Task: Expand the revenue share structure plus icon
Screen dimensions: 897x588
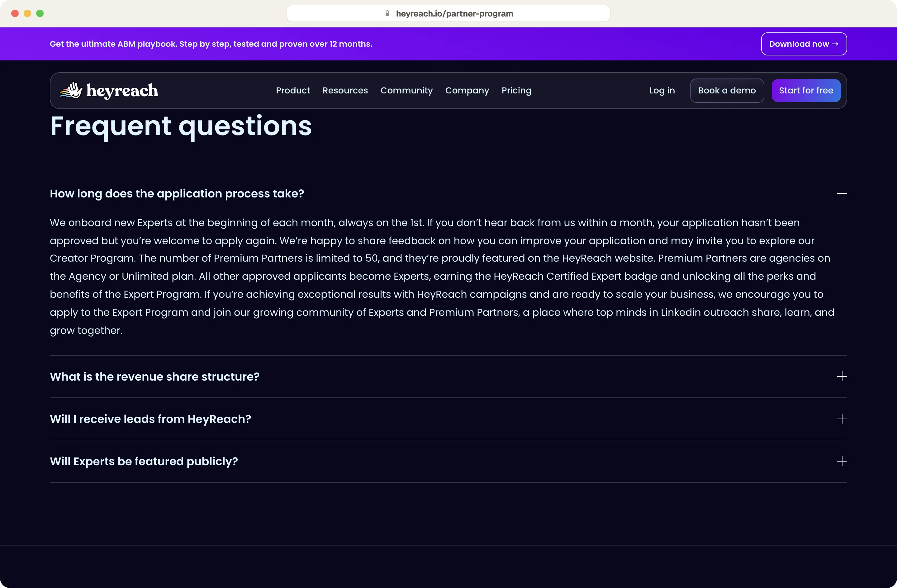Action: click(x=842, y=377)
